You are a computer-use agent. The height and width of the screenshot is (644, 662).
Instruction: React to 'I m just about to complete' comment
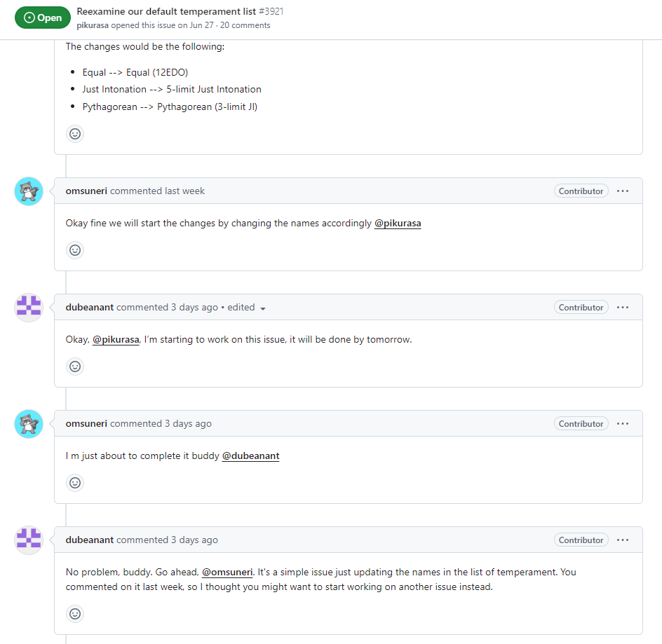pos(75,483)
